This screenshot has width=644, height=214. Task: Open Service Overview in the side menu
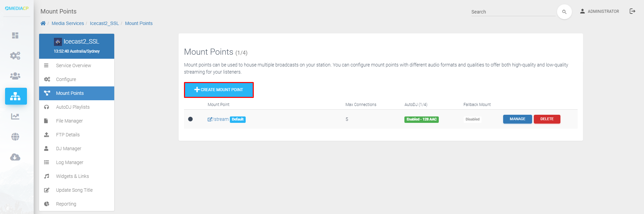tap(73, 65)
